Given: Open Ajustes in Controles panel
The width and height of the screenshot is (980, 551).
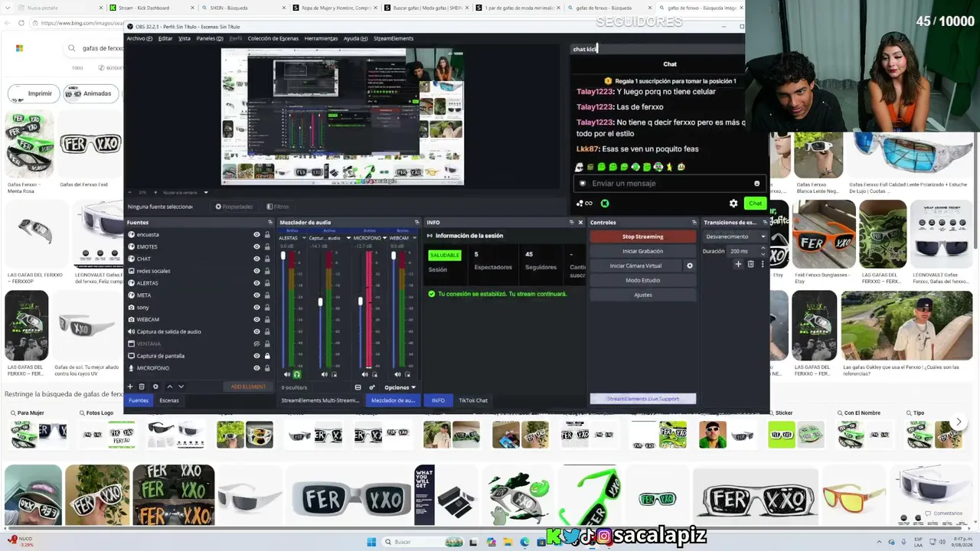Looking at the screenshot, I should [x=642, y=295].
